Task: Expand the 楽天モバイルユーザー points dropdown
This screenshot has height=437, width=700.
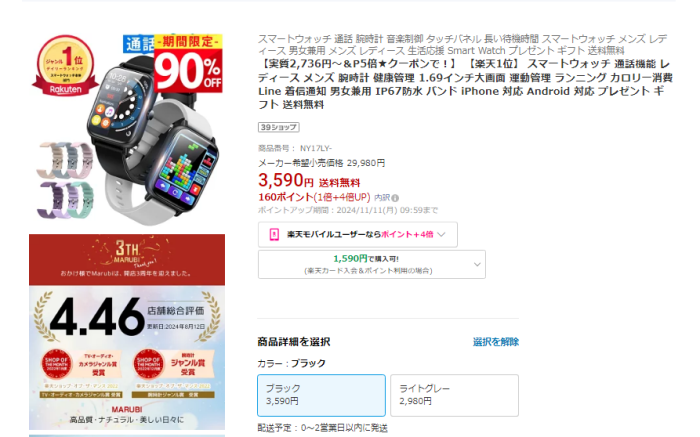Action: (x=358, y=234)
